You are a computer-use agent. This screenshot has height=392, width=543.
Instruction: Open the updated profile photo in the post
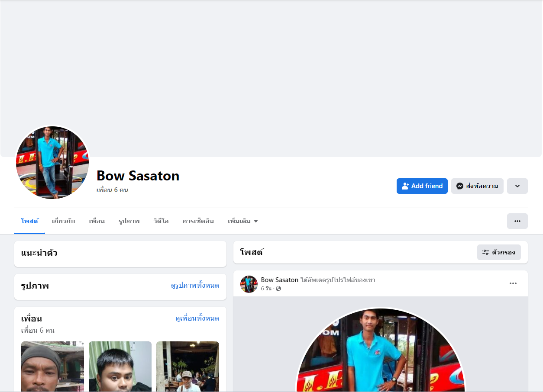(381, 350)
